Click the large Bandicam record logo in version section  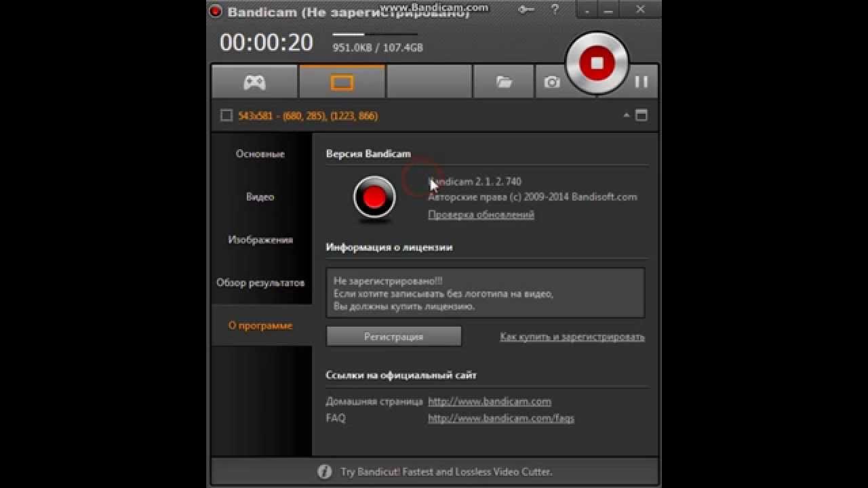(374, 197)
